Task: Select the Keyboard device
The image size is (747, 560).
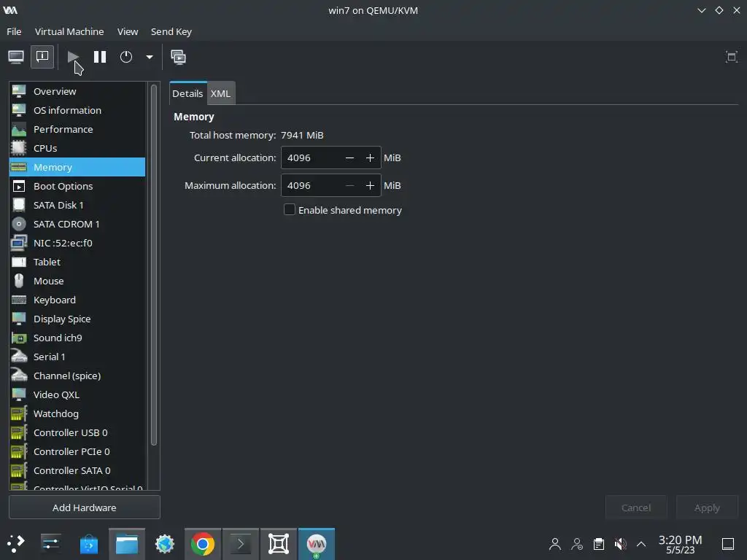Action: point(77,300)
